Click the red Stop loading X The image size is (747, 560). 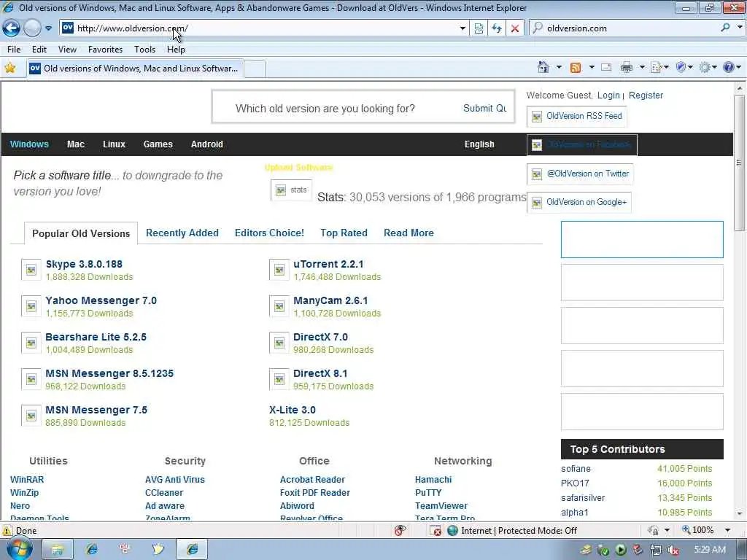(515, 28)
